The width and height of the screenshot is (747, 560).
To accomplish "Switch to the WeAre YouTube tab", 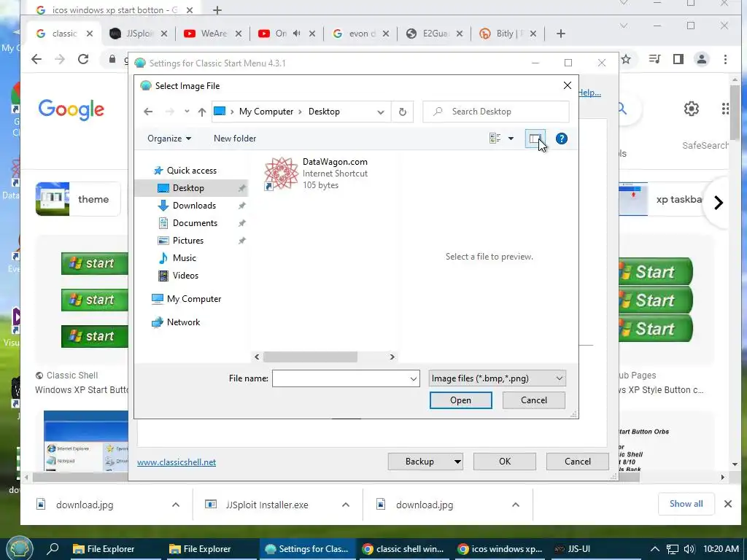I will tap(214, 34).
